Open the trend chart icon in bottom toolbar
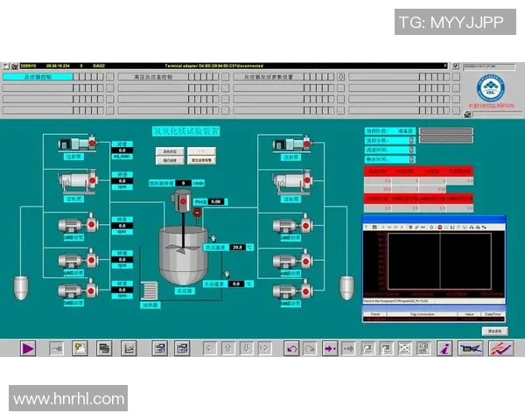This screenshot has height=420, width=525. point(129,348)
